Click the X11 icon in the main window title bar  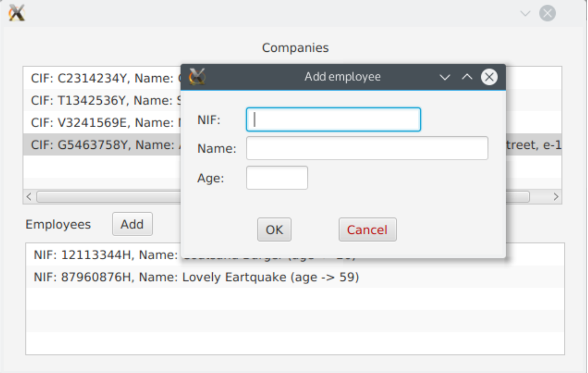click(17, 13)
